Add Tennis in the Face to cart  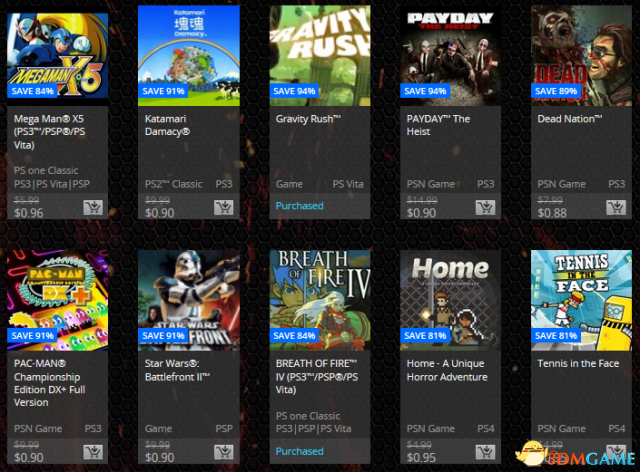click(x=616, y=452)
